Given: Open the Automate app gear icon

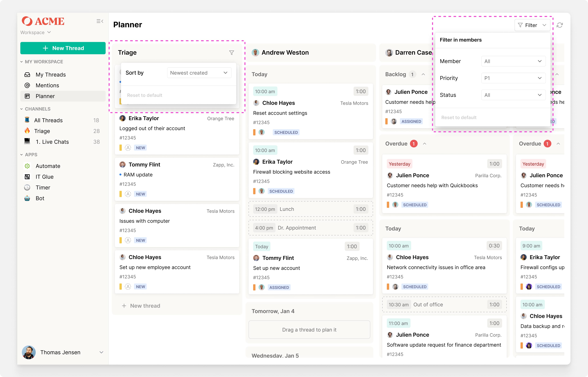Looking at the screenshot, I should click(27, 166).
